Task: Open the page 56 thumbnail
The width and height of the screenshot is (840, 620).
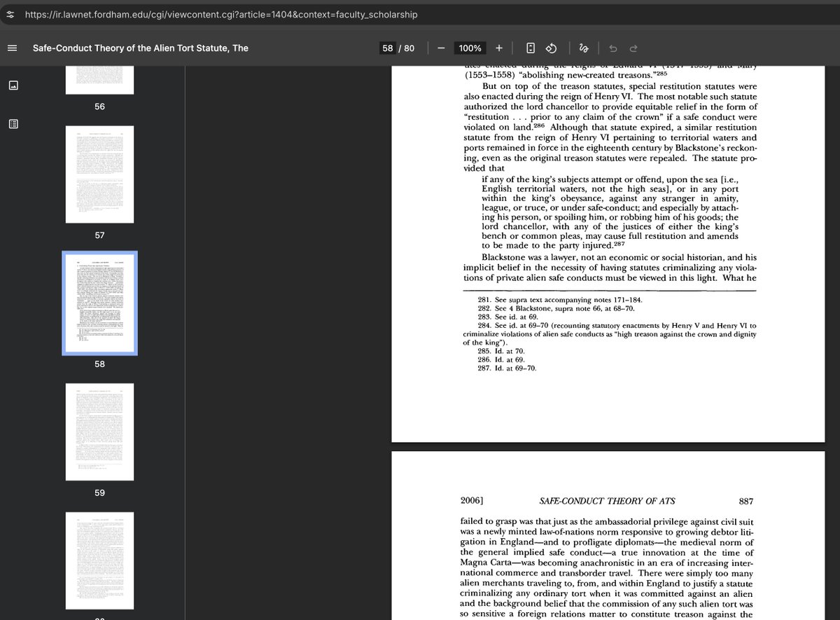Action: 99,80
